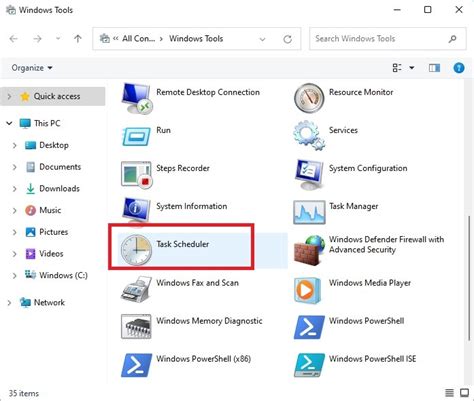Viewport: 474px width, 401px height.
Task: Click the change view icon
Action: tap(397, 68)
